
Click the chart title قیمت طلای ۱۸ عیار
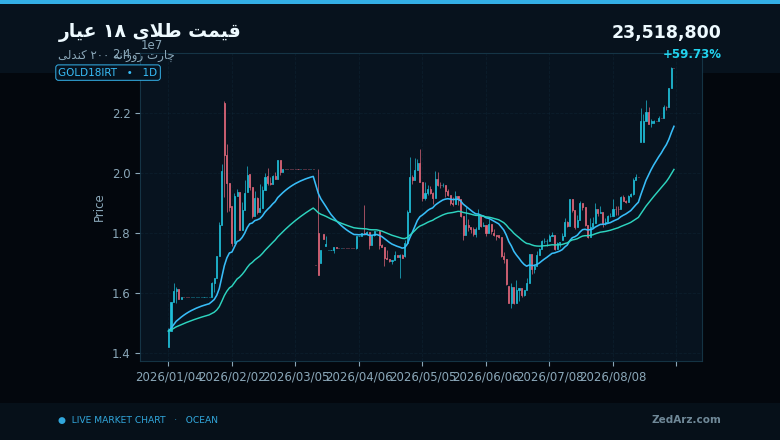(x=149, y=31)
